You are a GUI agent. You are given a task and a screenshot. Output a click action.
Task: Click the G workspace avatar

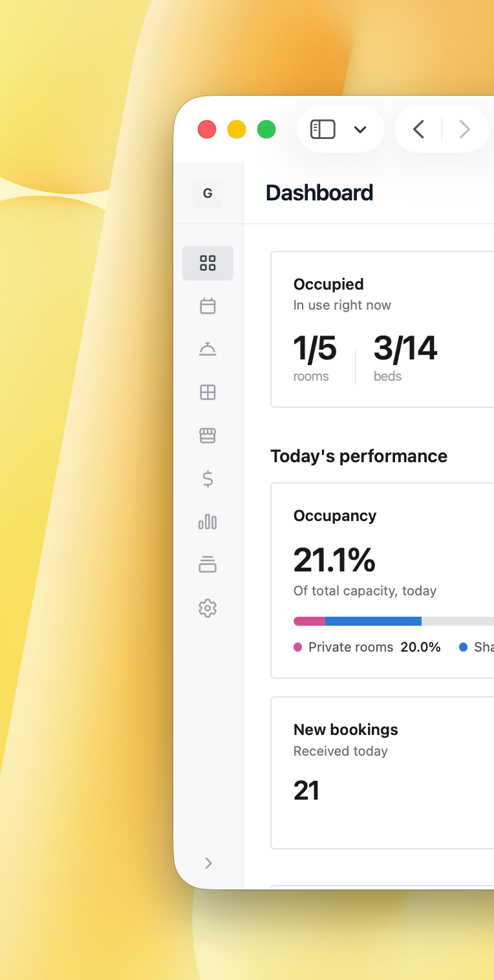[x=208, y=193]
